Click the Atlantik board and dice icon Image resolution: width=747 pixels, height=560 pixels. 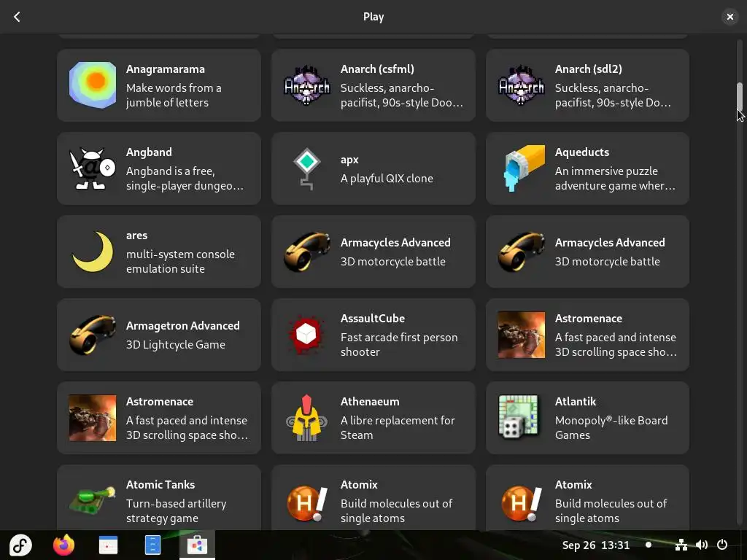519,416
